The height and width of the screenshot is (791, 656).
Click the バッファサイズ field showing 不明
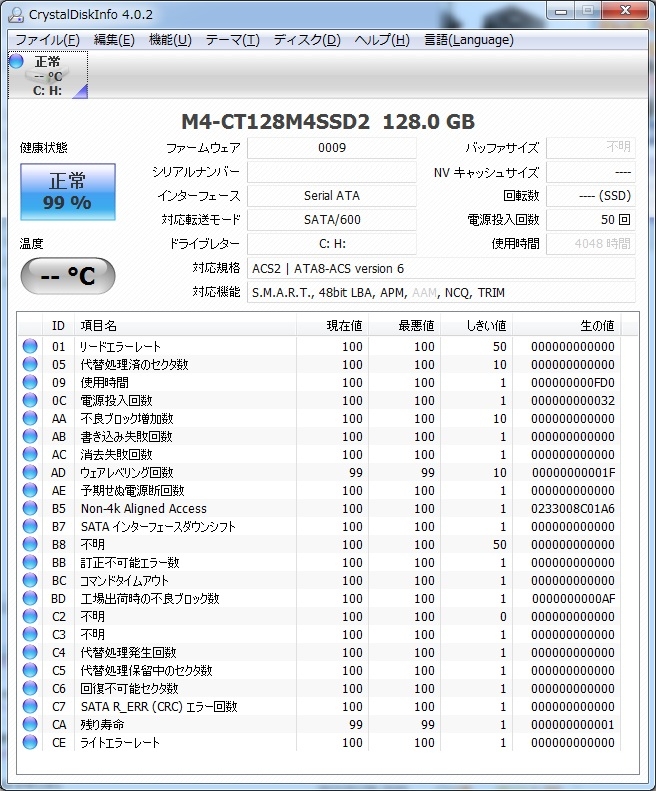coord(590,148)
